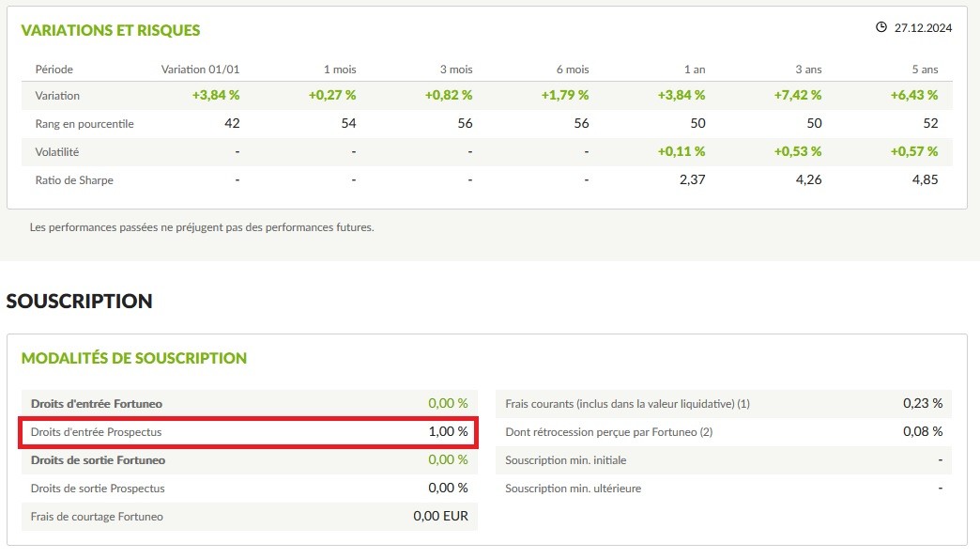The image size is (980, 559).
Task: Click the 'Ratio de Sharpe' row label
Action: pyautogui.click(x=74, y=179)
